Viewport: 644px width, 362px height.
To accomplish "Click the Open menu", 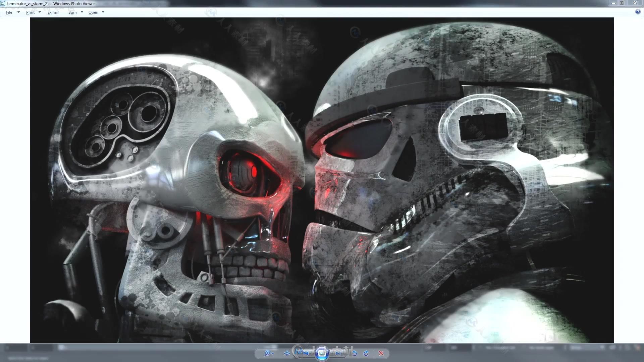I will 93,12.
